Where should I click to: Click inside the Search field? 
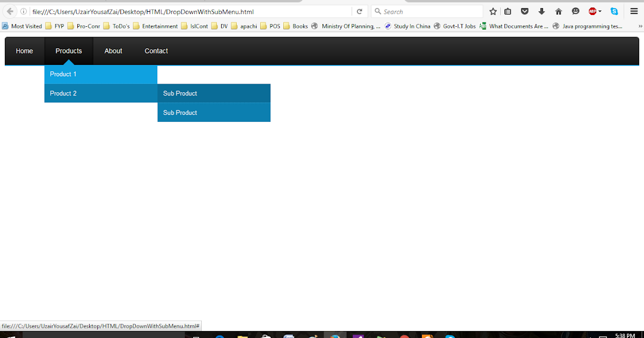[424, 11]
